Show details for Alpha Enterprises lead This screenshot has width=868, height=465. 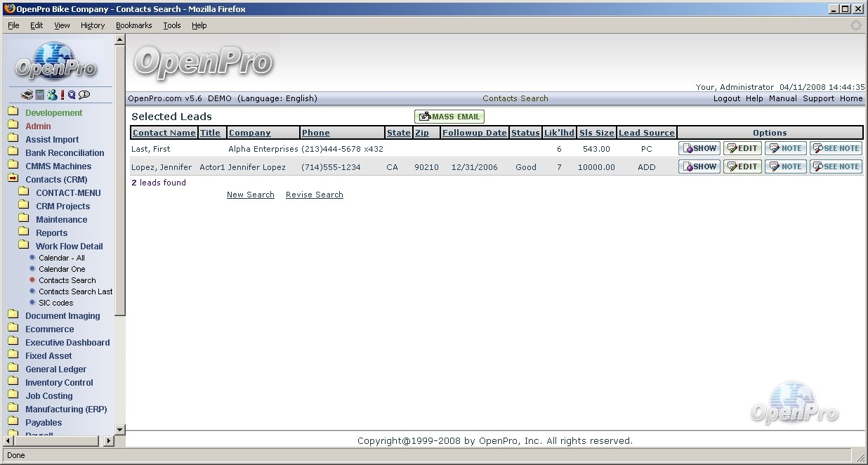tap(699, 148)
